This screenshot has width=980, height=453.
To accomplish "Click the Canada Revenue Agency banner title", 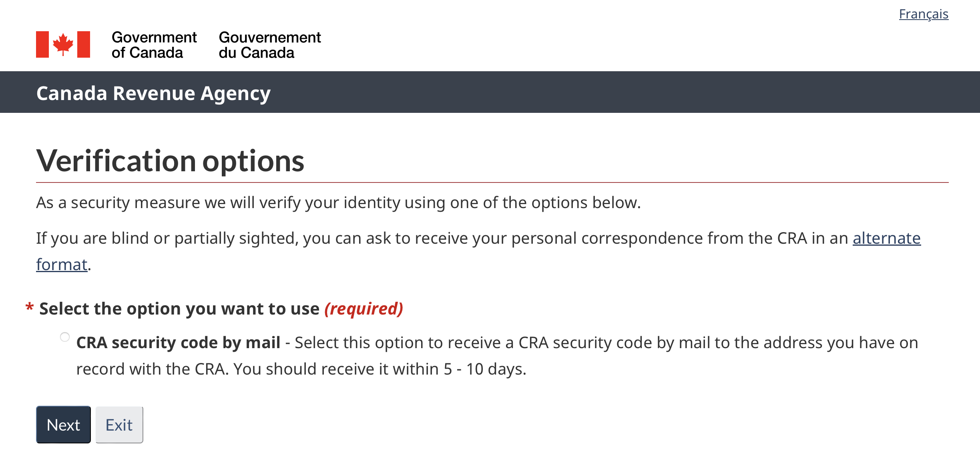I will click(x=153, y=93).
